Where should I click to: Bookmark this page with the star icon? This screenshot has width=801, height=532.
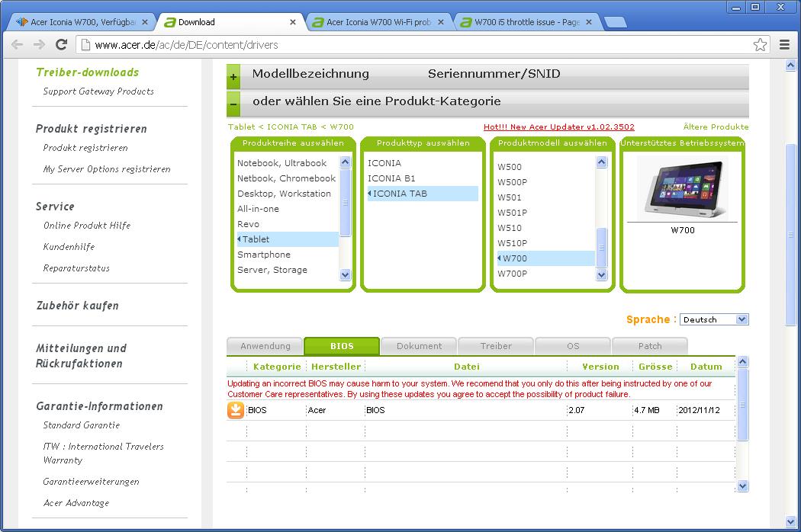[x=760, y=45]
